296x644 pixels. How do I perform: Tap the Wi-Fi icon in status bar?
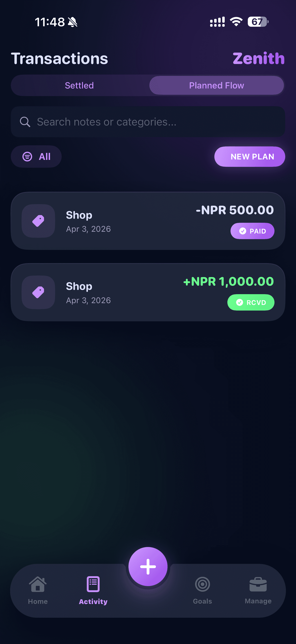236,22
